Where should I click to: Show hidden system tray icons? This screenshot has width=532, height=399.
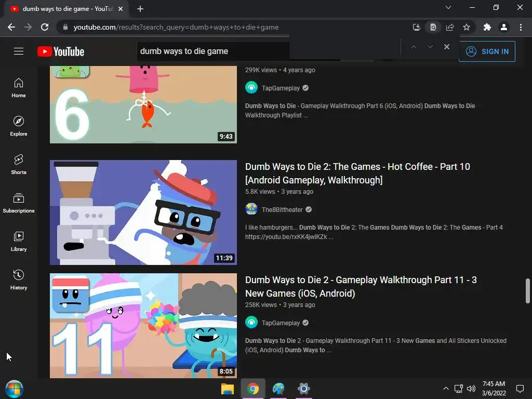446,389
